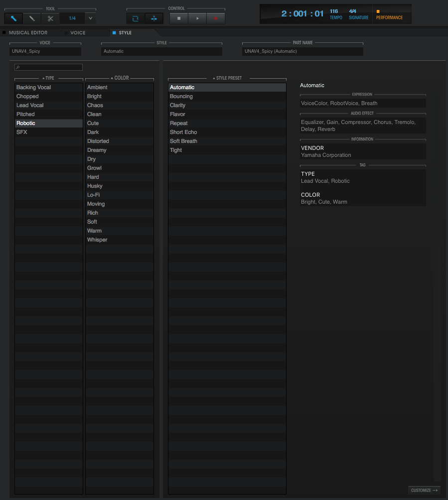Select SFX type
The height and width of the screenshot is (500, 448).
click(49, 132)
